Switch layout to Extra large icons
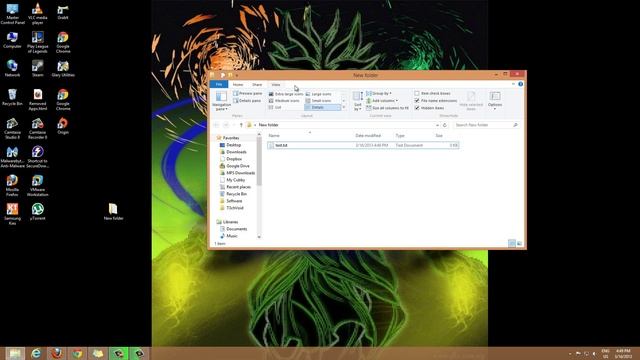 tap(286, 94)
